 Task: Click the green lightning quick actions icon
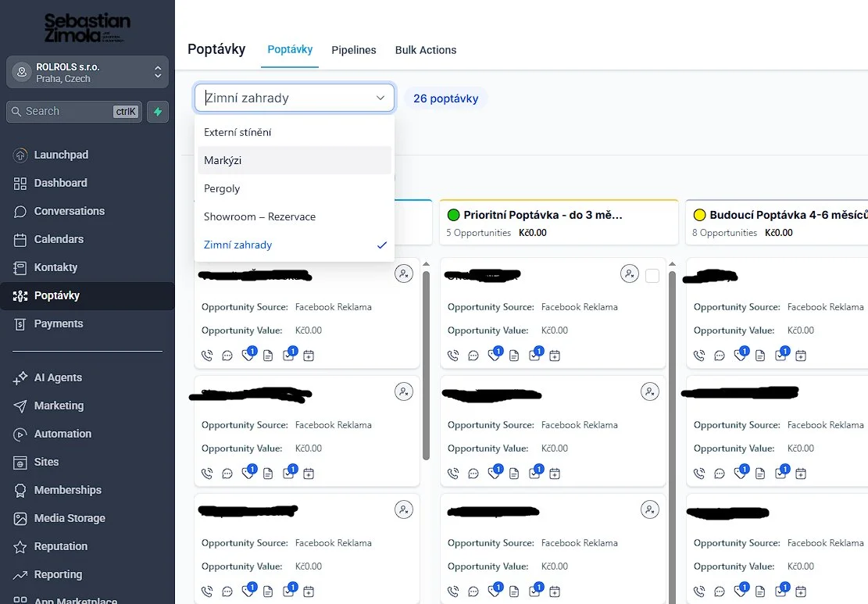158,112
